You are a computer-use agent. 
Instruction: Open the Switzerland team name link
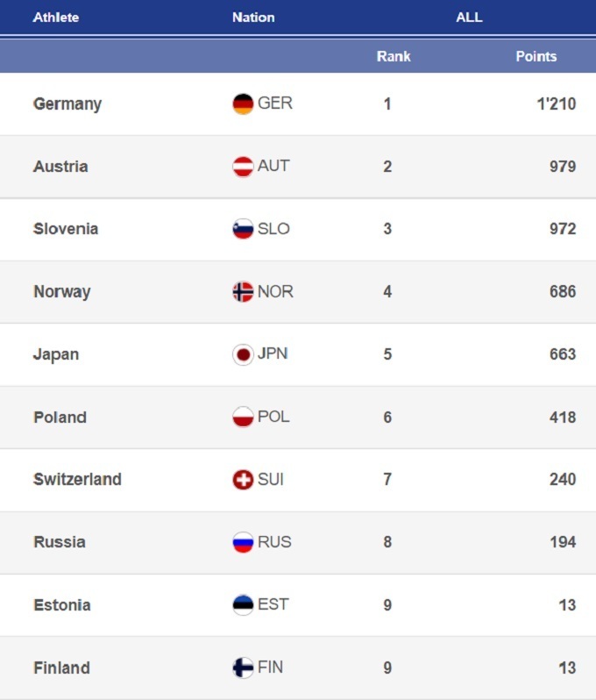click(77, 480)
